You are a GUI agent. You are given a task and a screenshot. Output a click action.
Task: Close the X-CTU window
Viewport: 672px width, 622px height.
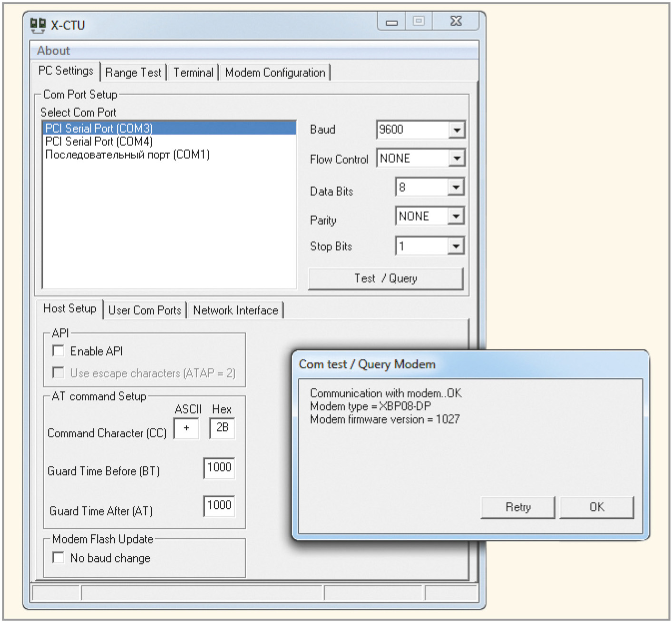(x=456, y=21)
